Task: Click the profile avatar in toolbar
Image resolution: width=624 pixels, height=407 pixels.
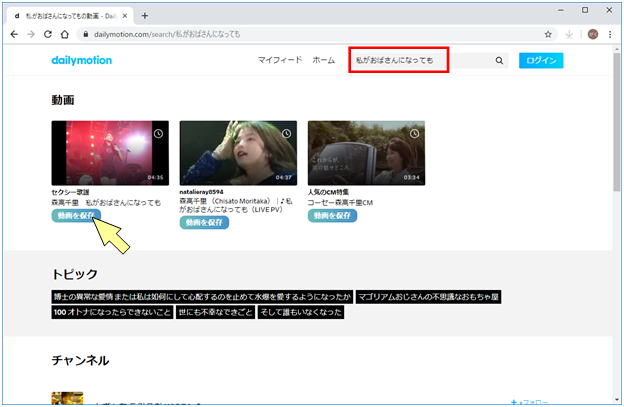Action: coord(592,33)
